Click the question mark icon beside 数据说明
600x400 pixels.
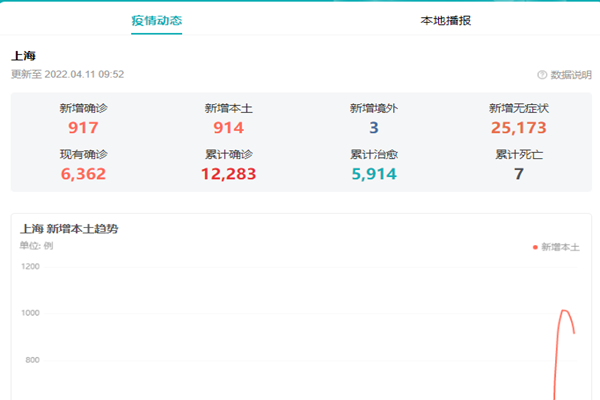click(542, 75)
